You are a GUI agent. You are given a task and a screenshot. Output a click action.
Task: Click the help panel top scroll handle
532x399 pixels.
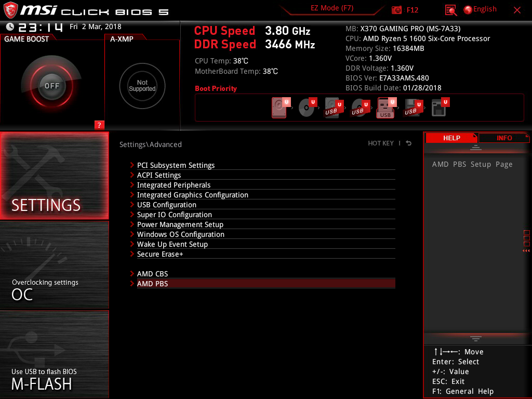(x=476, y=148)
